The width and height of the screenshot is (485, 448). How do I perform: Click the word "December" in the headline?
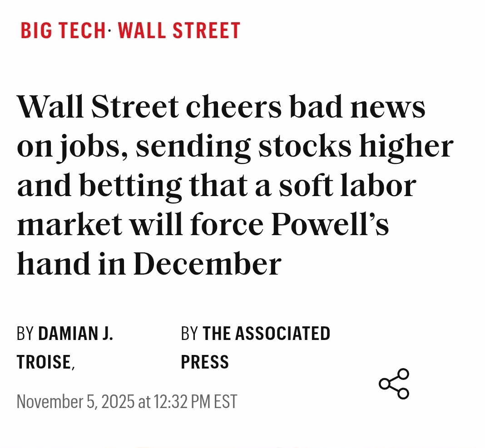(x=208, y=265)
